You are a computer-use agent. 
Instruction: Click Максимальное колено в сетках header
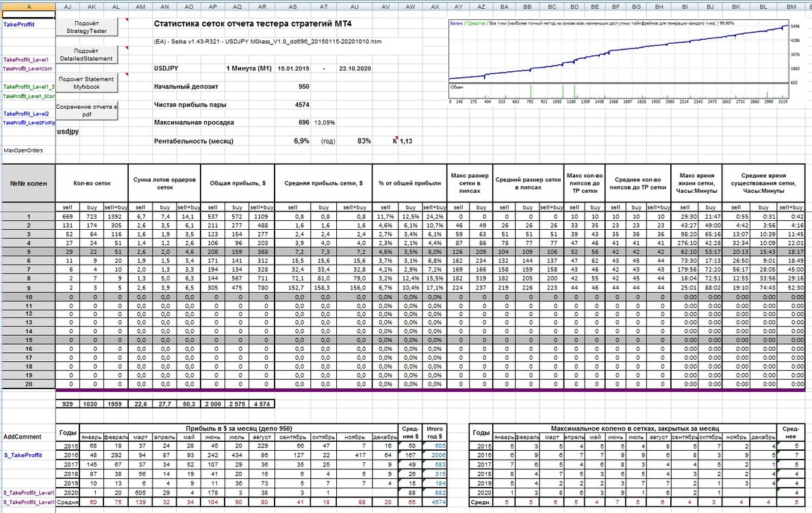635,428
